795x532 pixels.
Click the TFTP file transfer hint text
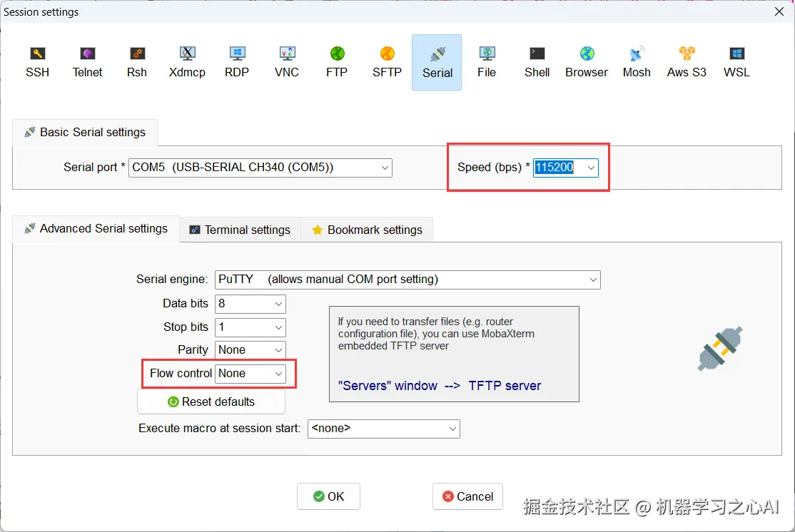click(x=436, y=334)
